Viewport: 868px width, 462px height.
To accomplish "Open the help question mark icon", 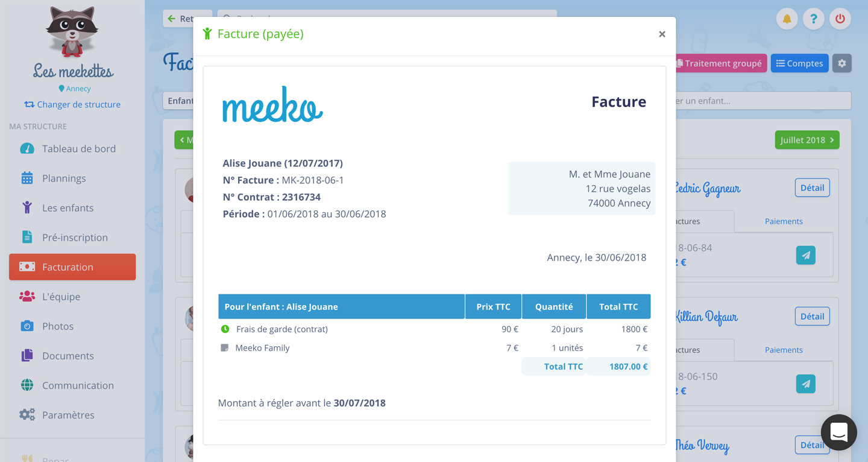I will [813, 19].
